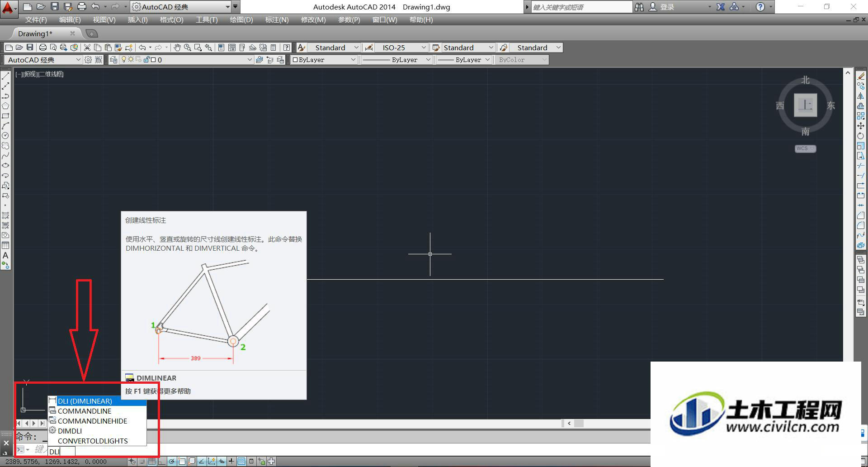Click the help search input field
The height and width of the screenshot is (467, 868).
582,7
